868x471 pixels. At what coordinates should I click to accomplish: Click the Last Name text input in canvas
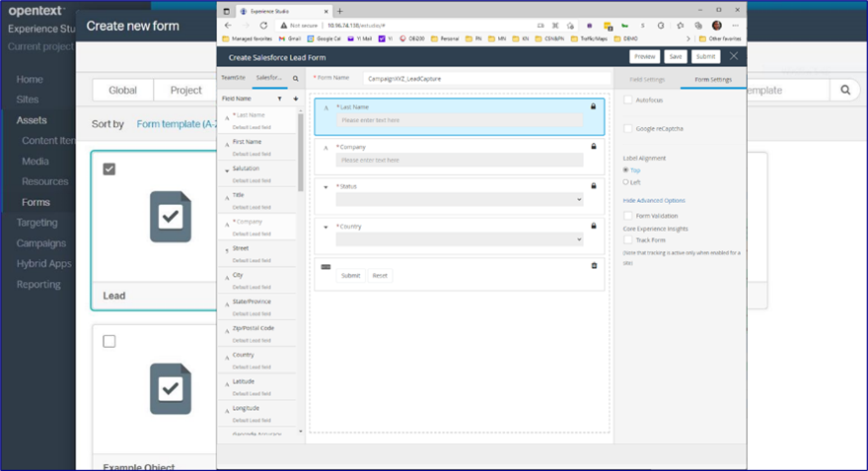point(460,120)
